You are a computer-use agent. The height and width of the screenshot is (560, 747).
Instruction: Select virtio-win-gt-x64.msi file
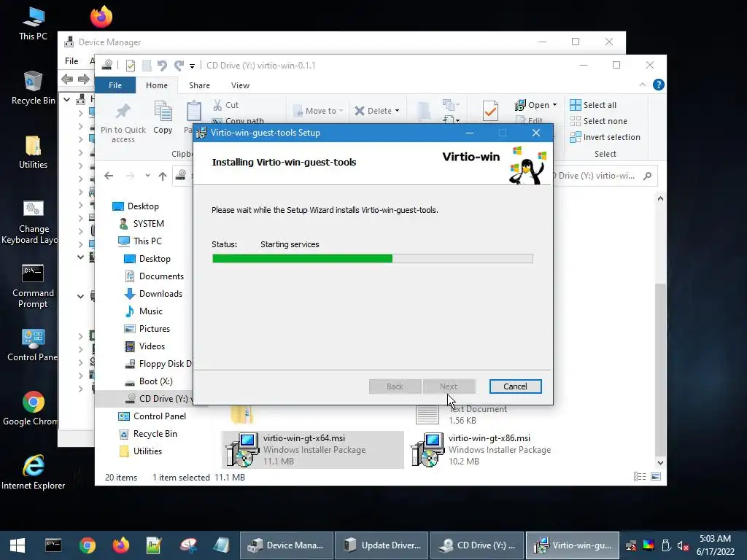coord(312,449)
